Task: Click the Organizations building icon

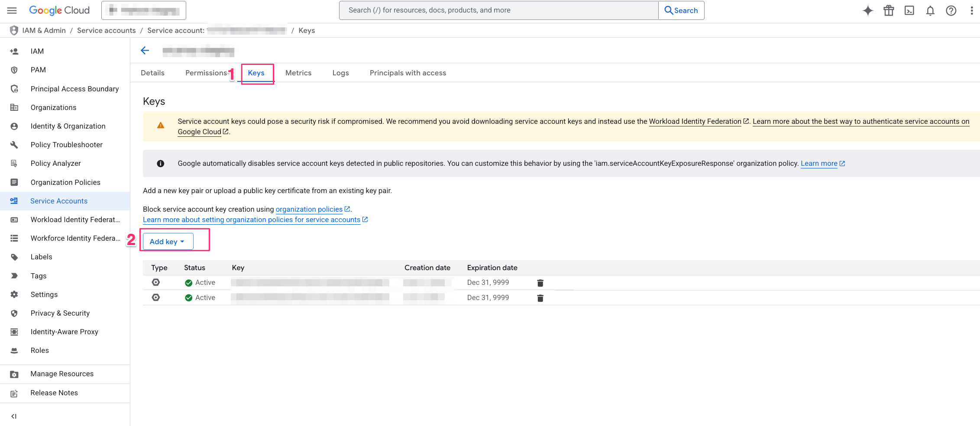Action: (x=14, y=107)
